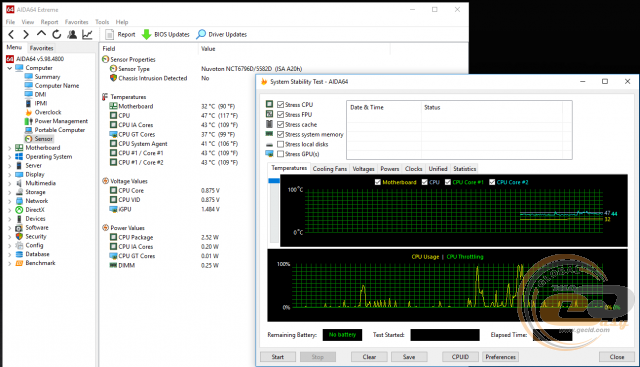This screenshot has height=367, width=640.
Task: Click the Network icon in tree
Action: 19,201
